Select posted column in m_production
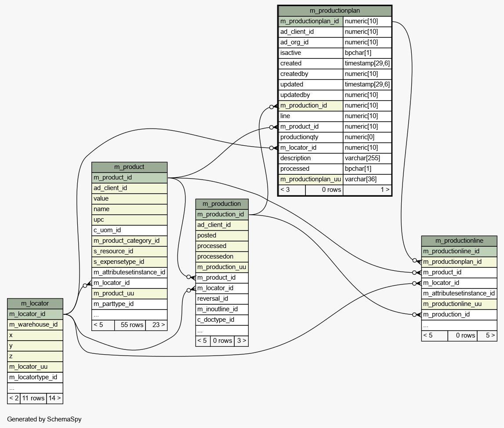This screenshot has height=428, width=504. (x=222, y=236)
